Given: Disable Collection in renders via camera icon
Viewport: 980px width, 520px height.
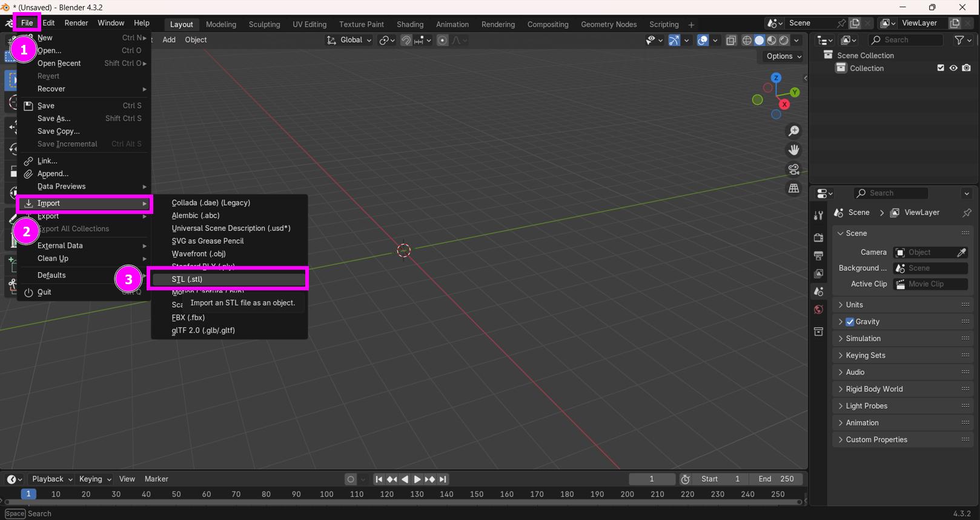Looking at the screenshot, I should pos(966,68).
